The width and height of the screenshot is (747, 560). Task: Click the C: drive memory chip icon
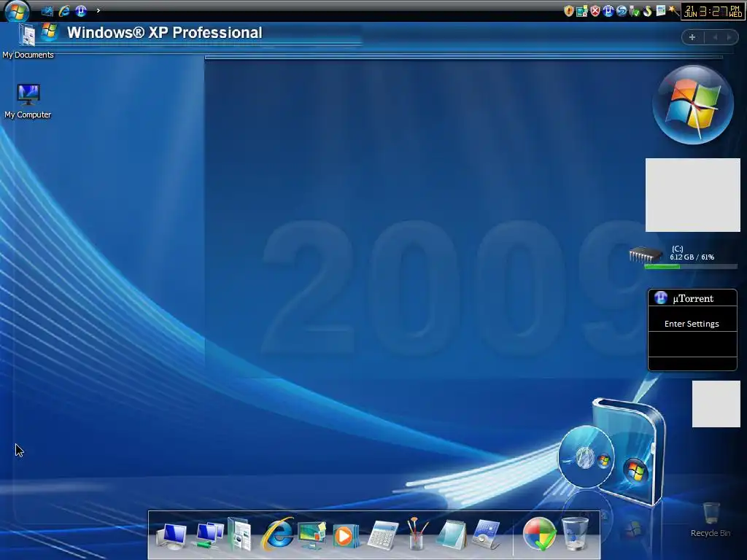645,254
